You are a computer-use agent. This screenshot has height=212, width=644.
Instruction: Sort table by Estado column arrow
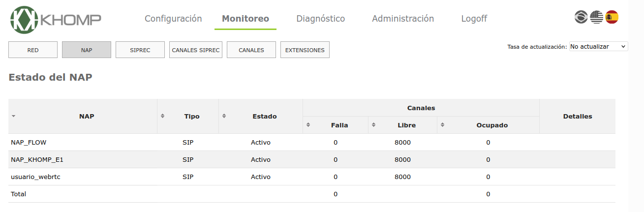(x=224, y=116)
